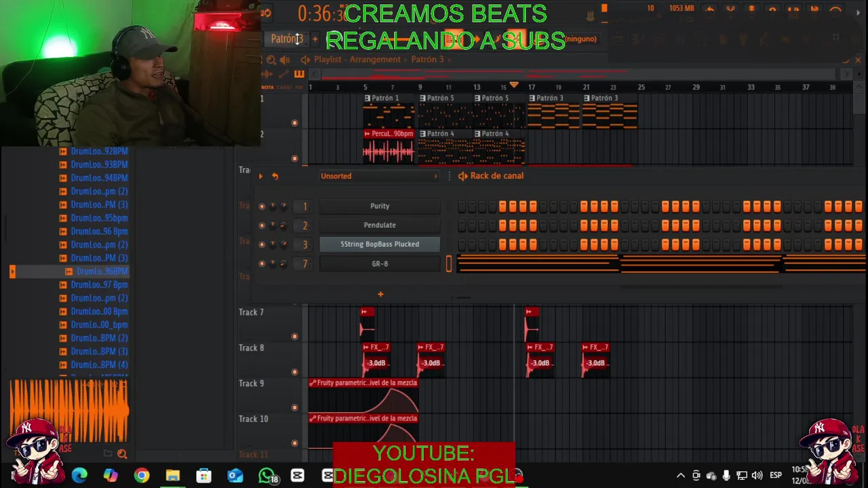Mute the Pendulate channel via its LED
The image size is (868, 488).
pos(262,225)
